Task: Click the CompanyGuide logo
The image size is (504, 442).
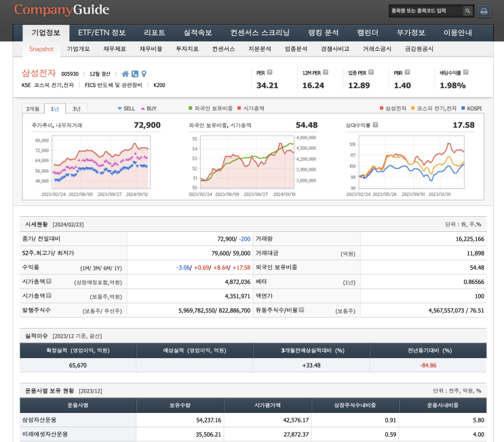Action: [x=62, y=10]
